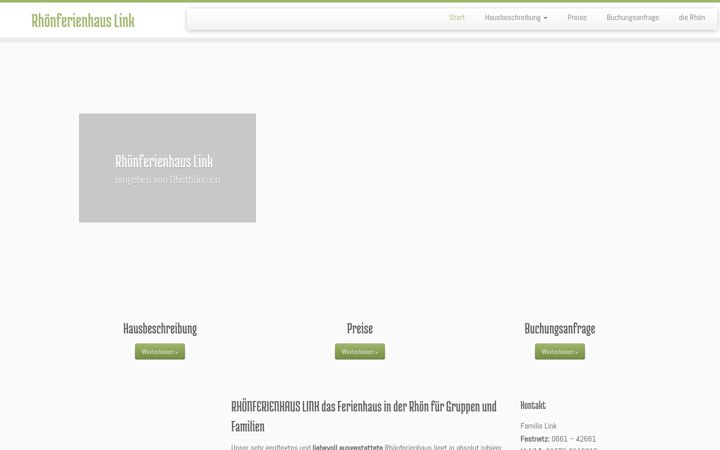
Task: Click the gray slider image Rhönferienhaus Link
Action: [168, 168]
